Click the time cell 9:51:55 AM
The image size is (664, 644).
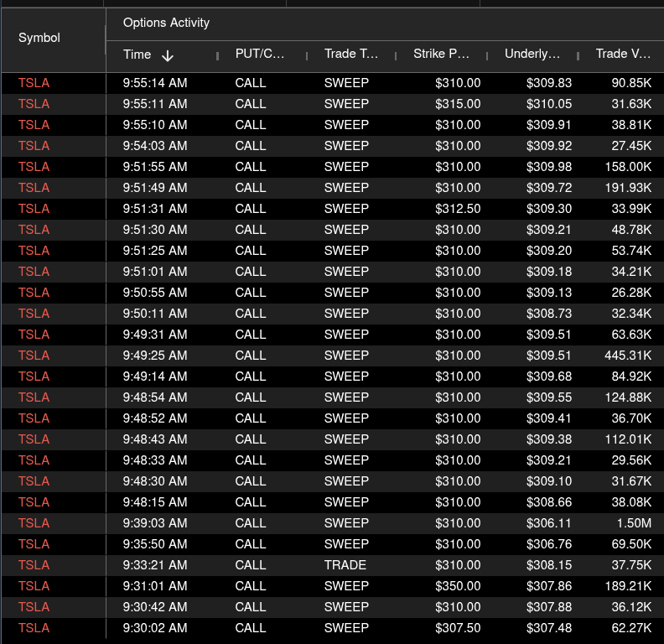click(155, 167)
